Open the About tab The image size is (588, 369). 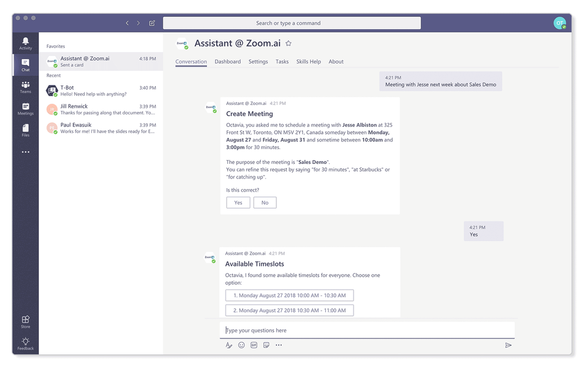[x=336, y=61]
